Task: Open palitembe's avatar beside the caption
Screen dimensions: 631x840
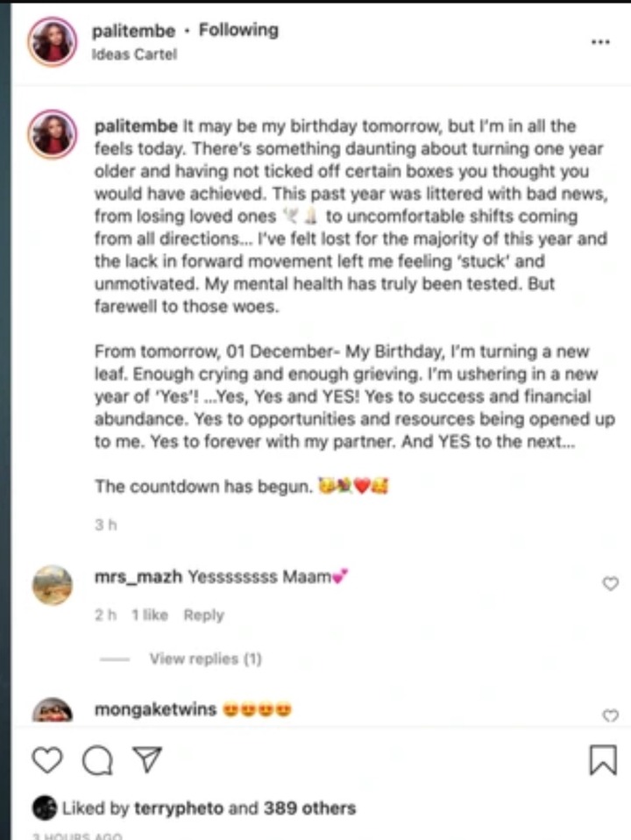Action: pos(52,134)
